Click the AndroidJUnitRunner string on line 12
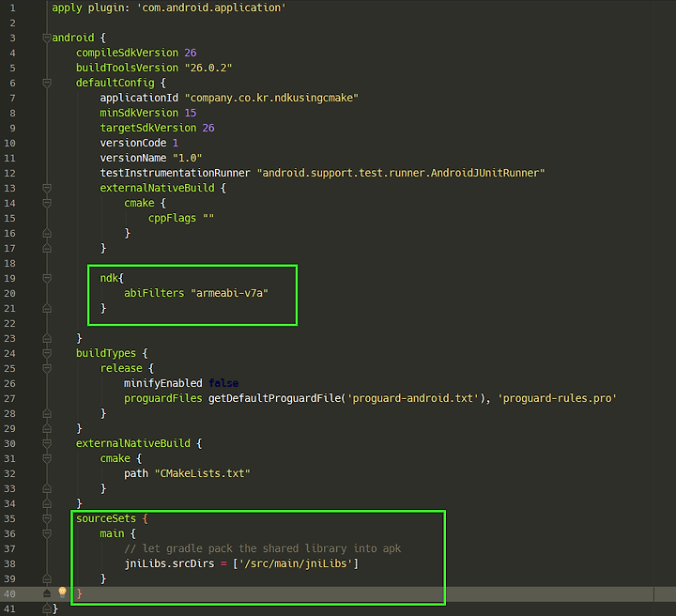The width and height of the screenshot is (676, 616). point(401,173)
